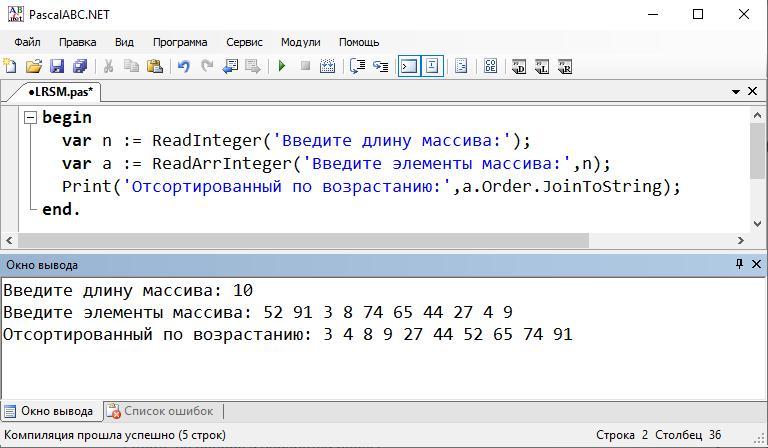
Task: Click the 'Столбец 36' status indicator
Action: tap(688, 435)
